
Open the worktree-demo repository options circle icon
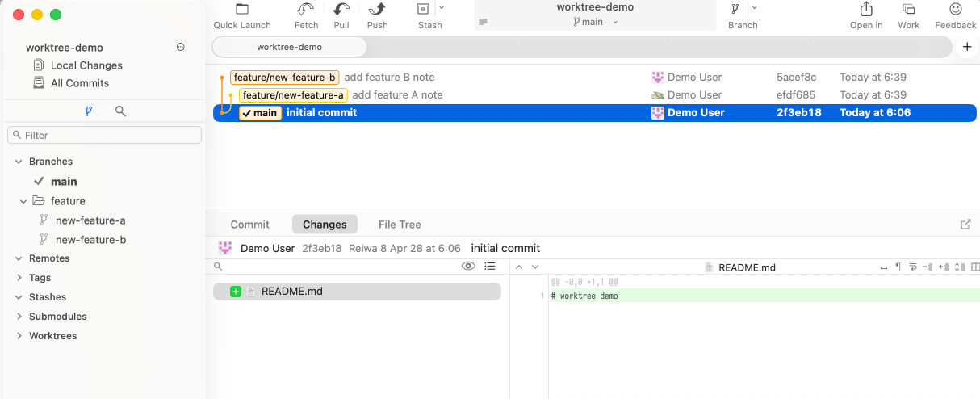pos(181,47)
